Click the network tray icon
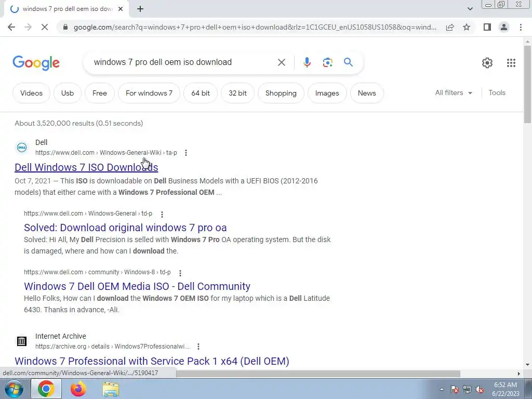Viewport: 532px width, 399px height. (x=467, y=389)
